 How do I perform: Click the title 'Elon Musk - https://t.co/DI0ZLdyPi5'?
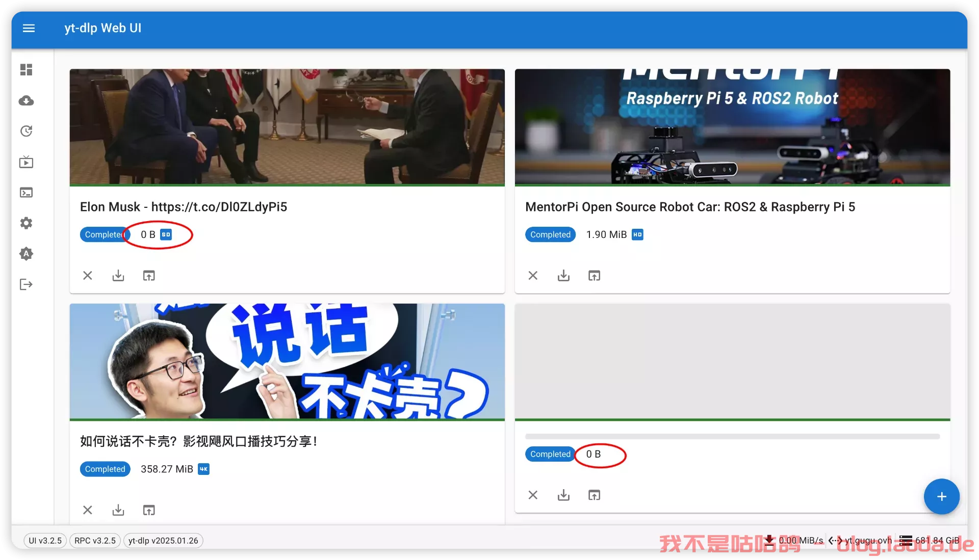184,207
